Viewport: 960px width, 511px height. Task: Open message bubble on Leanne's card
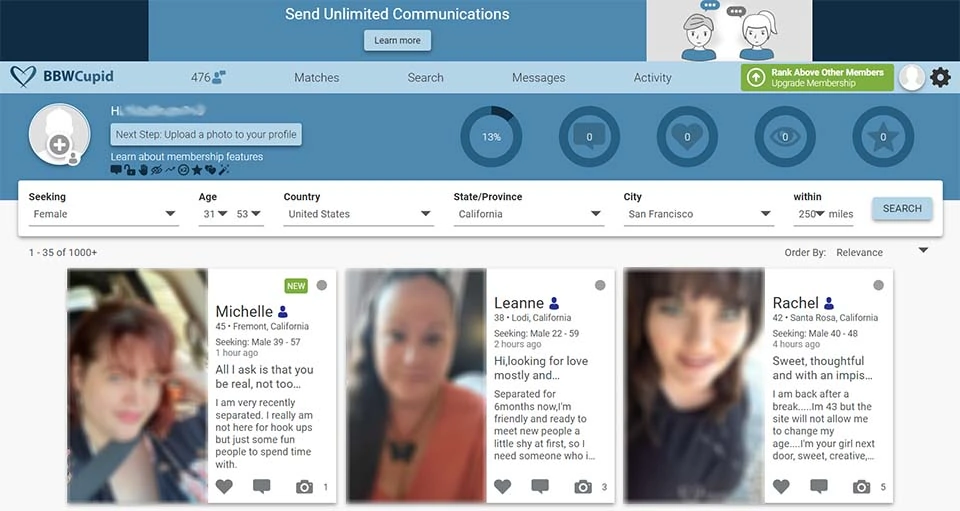pos(540,487)
